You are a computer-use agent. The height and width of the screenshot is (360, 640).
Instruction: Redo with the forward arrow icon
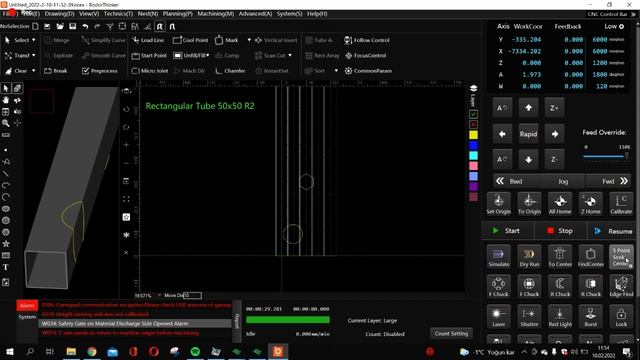[x=97, y=27]
